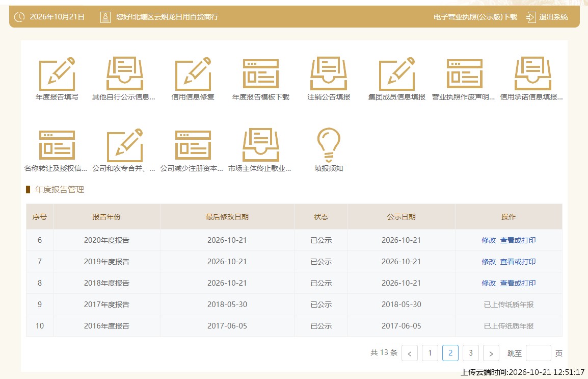Select the 2018年度报告 cell

[x=106, y=283]
